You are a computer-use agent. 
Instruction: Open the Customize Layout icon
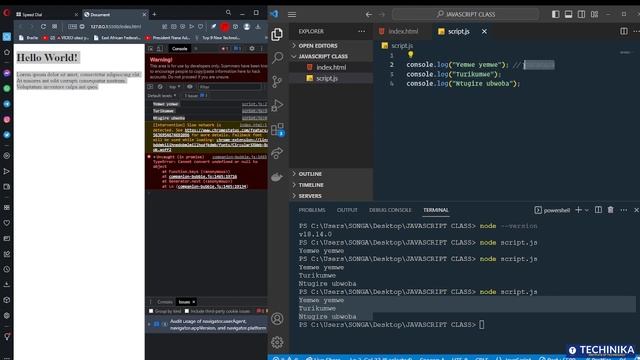pyautogui.click(x=595, y=14)
